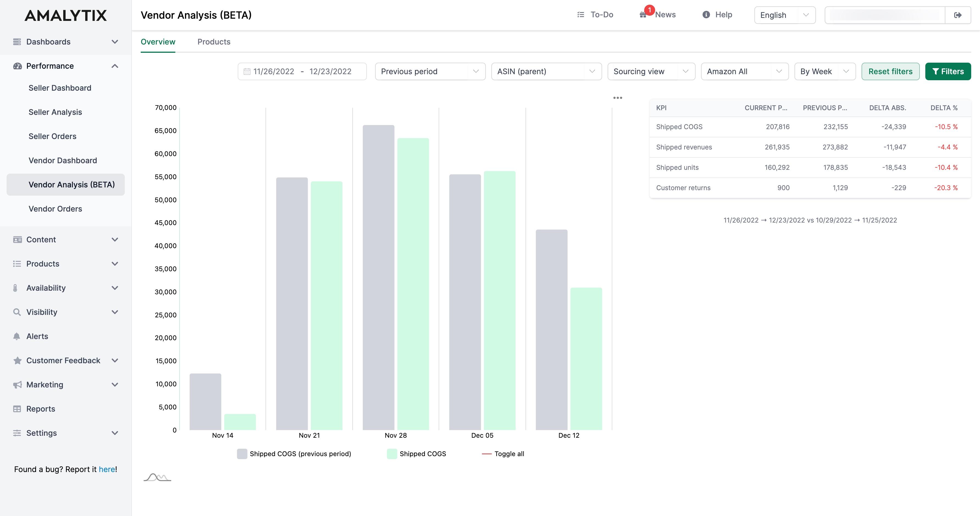Expand the Products sidebar chevron
Screen dimensions: 980x516
point(115,264)
